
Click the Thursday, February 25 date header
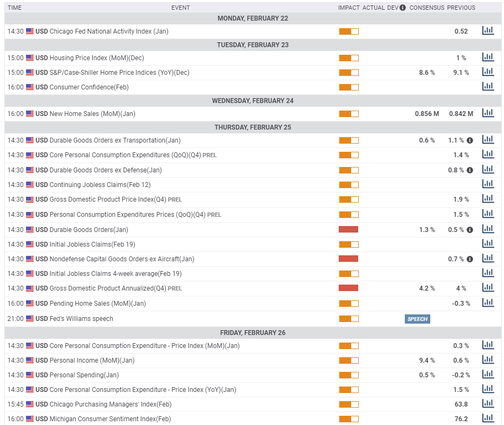tap(253, 127)
